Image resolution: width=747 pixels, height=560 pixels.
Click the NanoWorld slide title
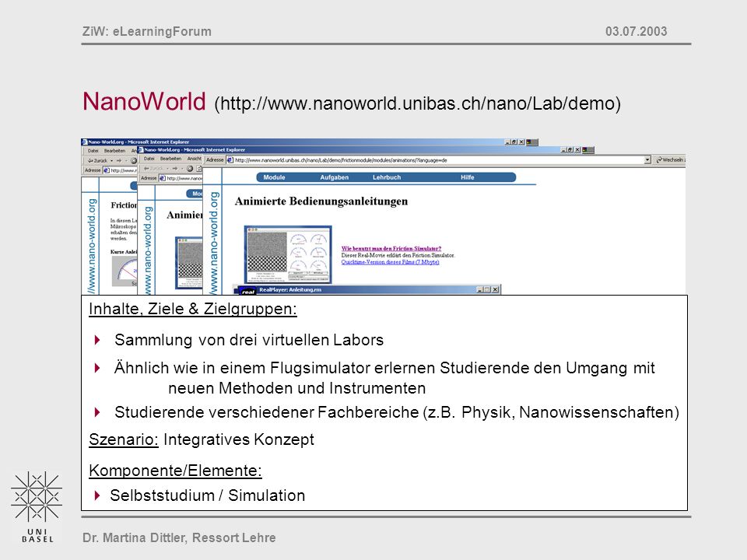[x=144, y=101]
